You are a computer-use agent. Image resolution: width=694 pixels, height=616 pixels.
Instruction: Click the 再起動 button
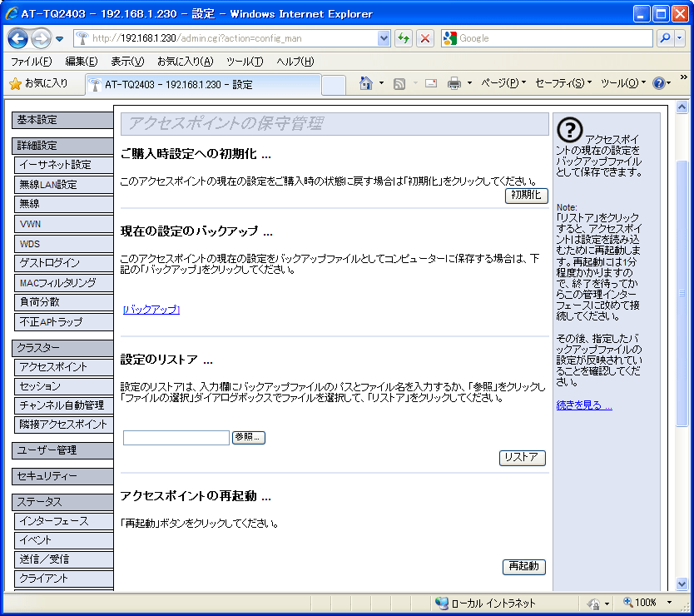tap(524, 567)
